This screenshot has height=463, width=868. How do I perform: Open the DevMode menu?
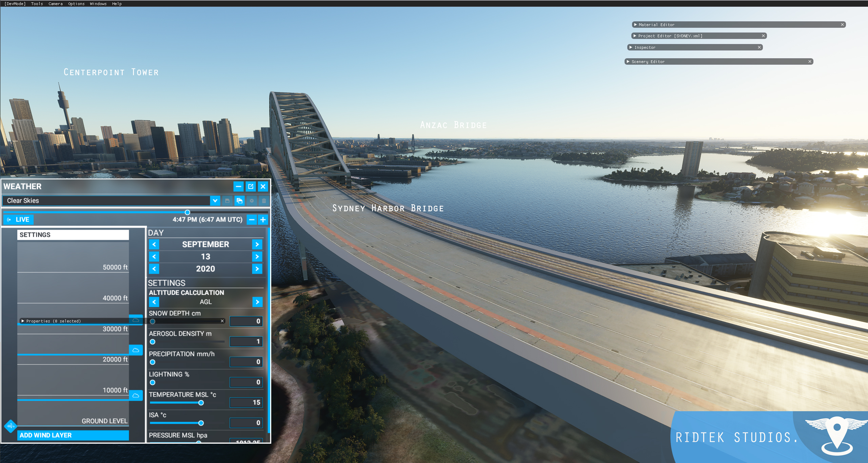pyautogui.click(x=15, y=4)
